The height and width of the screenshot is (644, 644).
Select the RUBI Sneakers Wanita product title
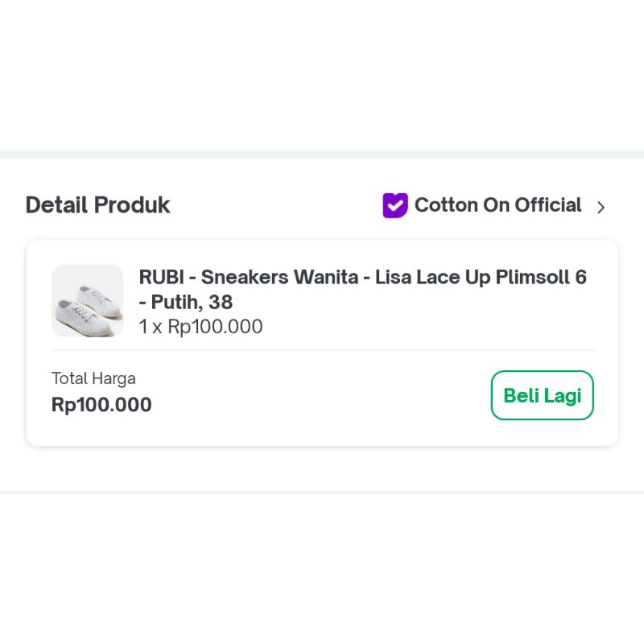[362, 278]
